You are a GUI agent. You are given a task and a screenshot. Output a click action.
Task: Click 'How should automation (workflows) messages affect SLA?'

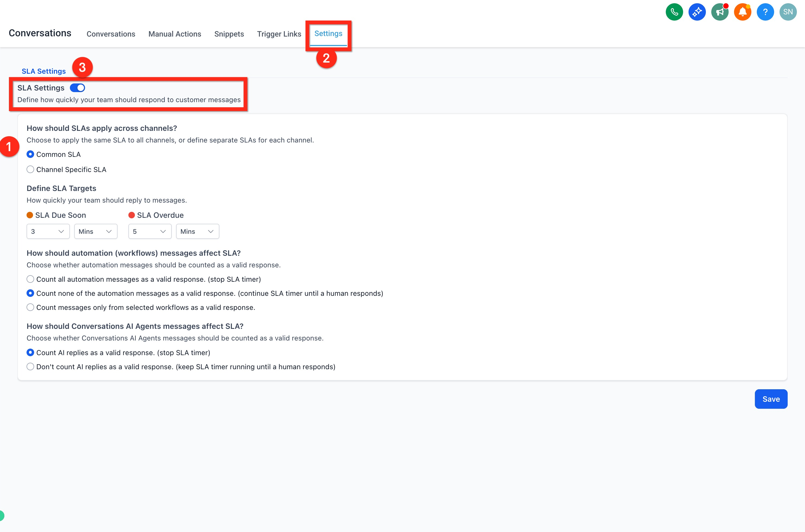click(x=134, y=253)
